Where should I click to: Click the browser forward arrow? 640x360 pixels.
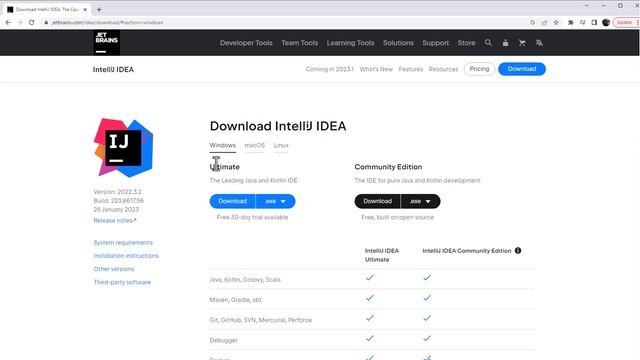click(20, 22)
